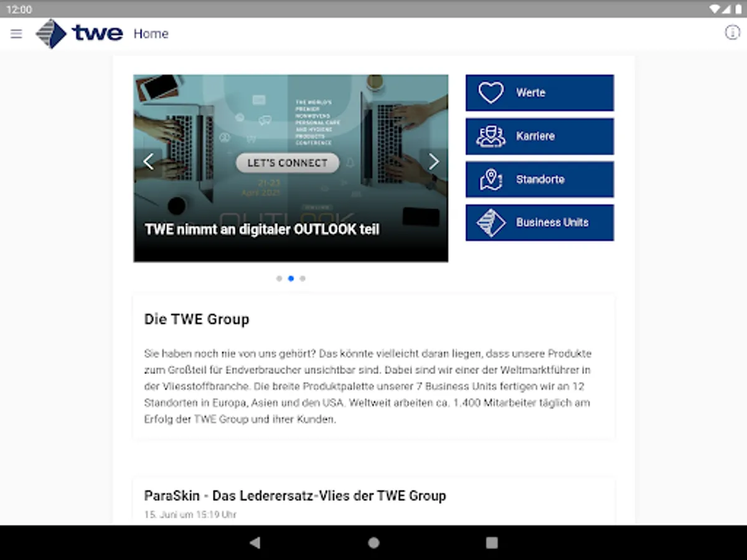Open the Business Units button label
The height and width of the screenshot is (560, 747).
coord(552,223)
